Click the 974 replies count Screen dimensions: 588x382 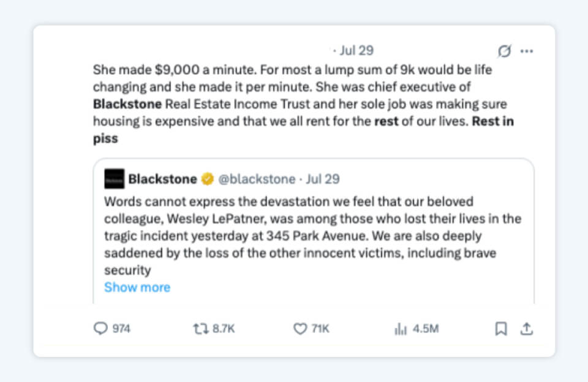tap(121, 329)
